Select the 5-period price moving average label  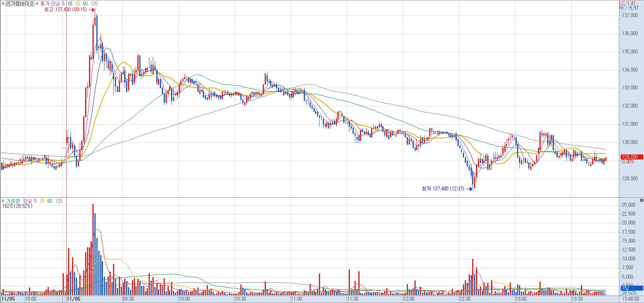(x=64, y=3)
